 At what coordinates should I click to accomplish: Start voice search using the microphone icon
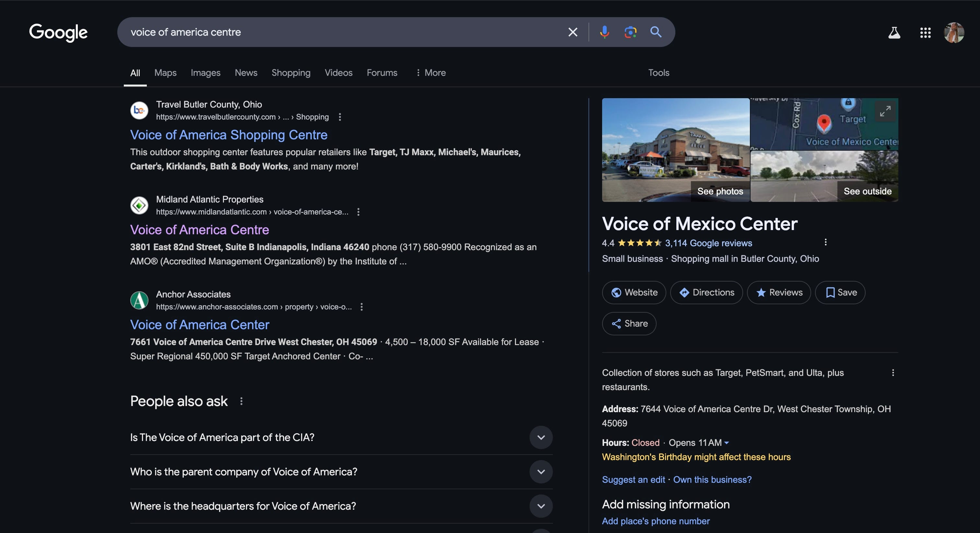[x=604, y=32]
